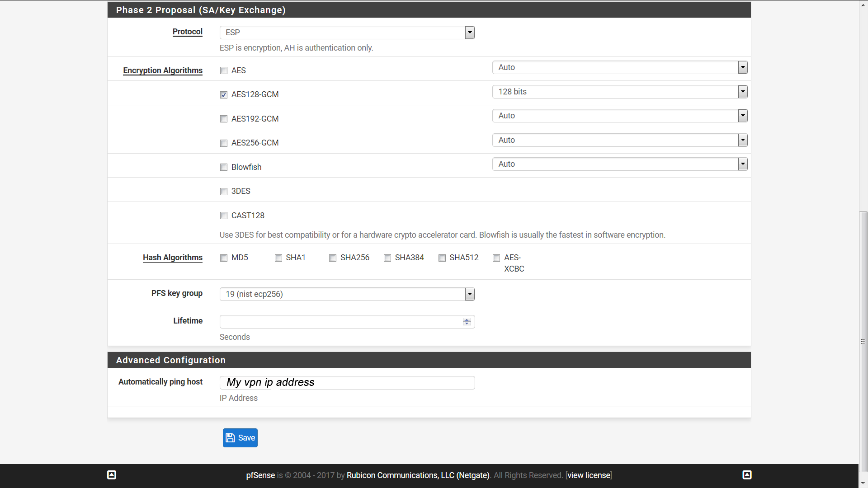
Task: Click the Automatically ping host input field
Action: pyautogui.click(x=347, y=383)
